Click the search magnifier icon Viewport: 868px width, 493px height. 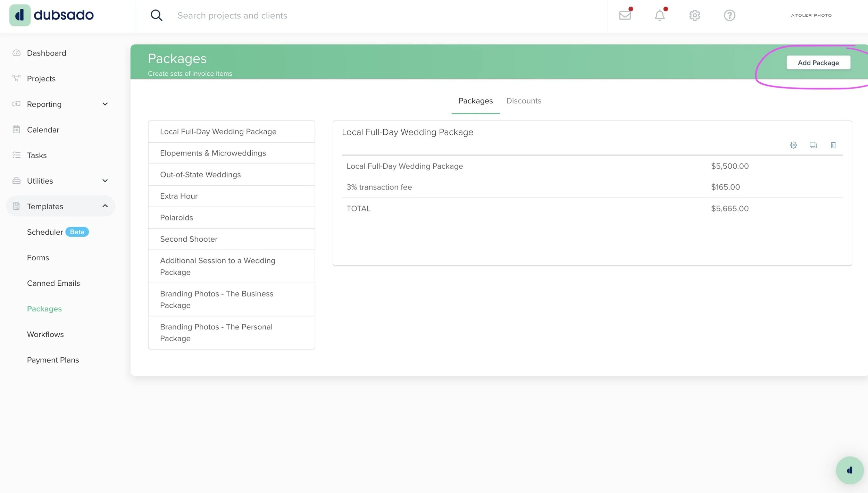156,15
